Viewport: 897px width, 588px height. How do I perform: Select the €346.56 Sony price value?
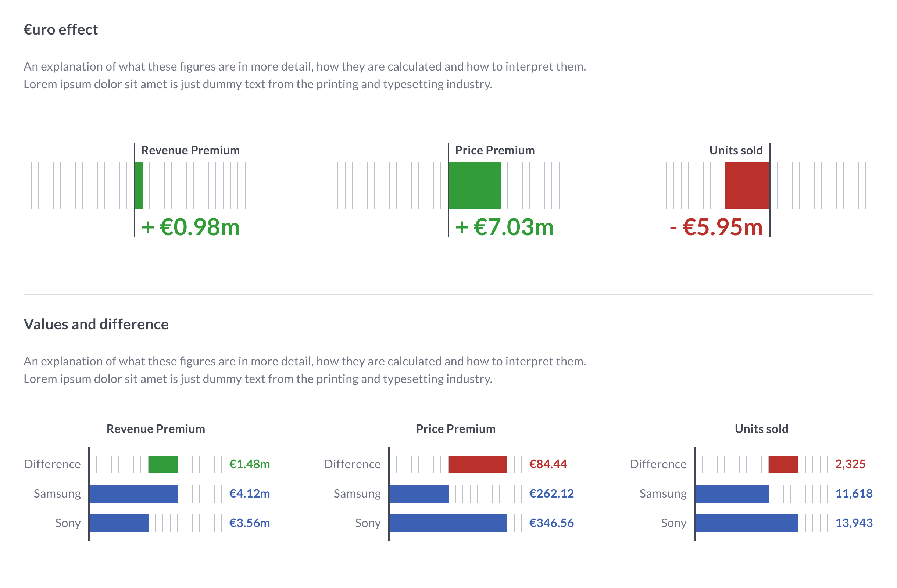[551, 523]
